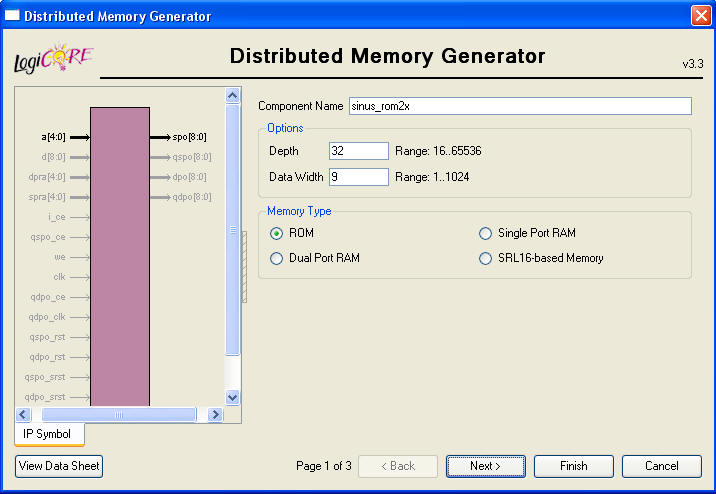Click the spra[4:0] port label
Screen dimensions: 716x494
[x=47, y=197]
